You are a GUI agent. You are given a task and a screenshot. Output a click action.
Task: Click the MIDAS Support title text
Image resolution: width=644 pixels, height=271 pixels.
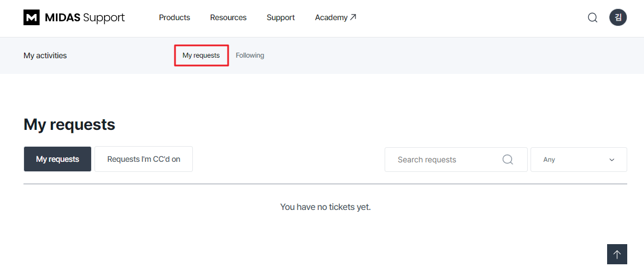coord(84,18)
